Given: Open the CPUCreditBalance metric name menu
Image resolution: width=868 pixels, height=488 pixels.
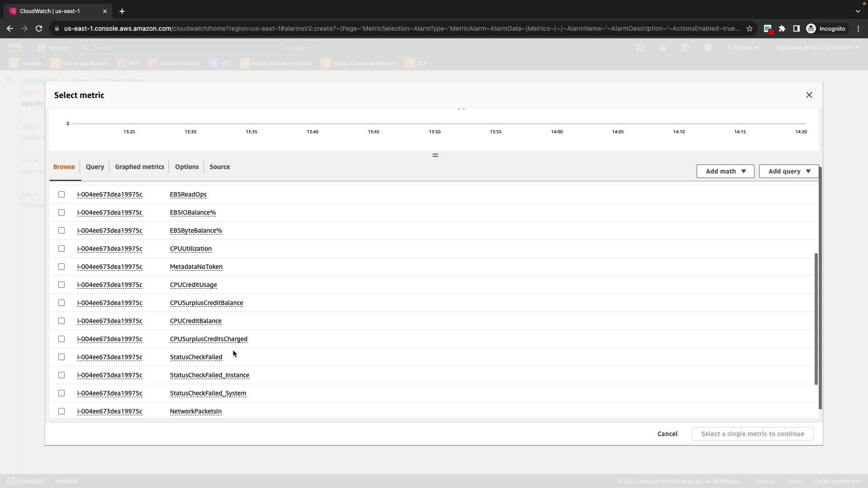Looking at the screenshot, I should click(x=195, y=321).
